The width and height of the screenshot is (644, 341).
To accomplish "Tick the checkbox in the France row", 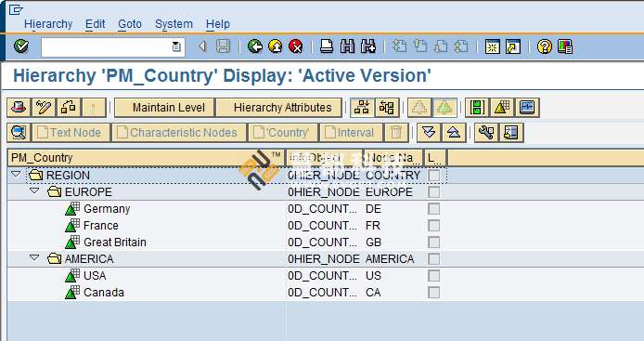I will tap(433, 226).
